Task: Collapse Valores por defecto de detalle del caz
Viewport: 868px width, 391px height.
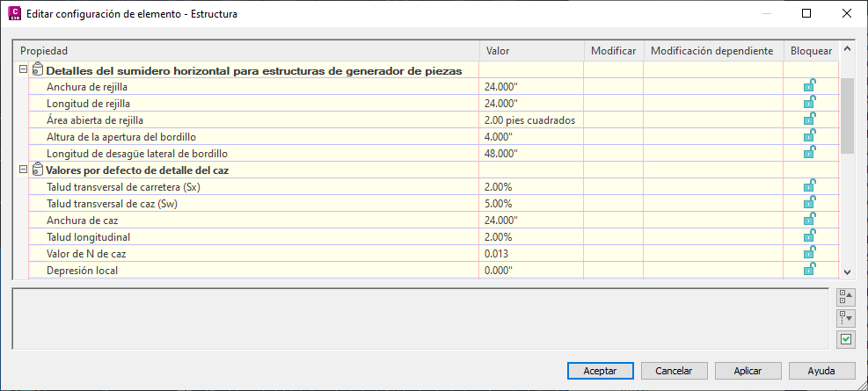Action: point(22,170)
